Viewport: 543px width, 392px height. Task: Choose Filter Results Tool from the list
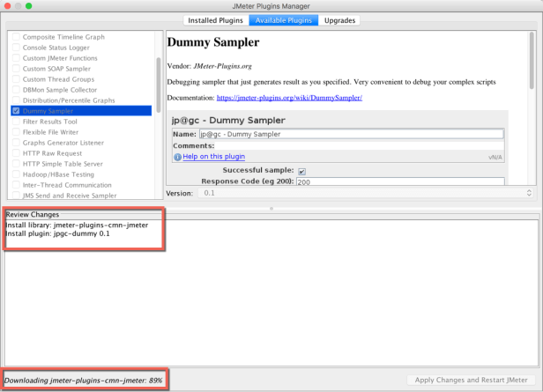point(50,122)
